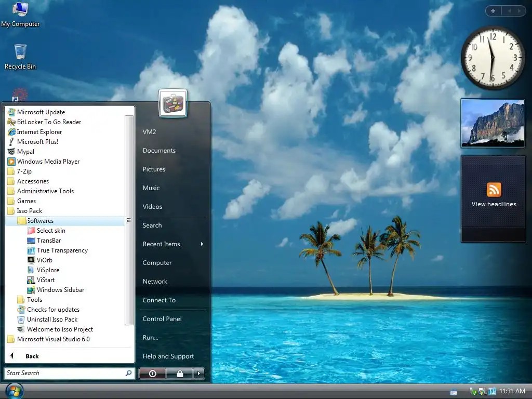
Task: Open shutdown options arrow
Action: tap(199, 374)
